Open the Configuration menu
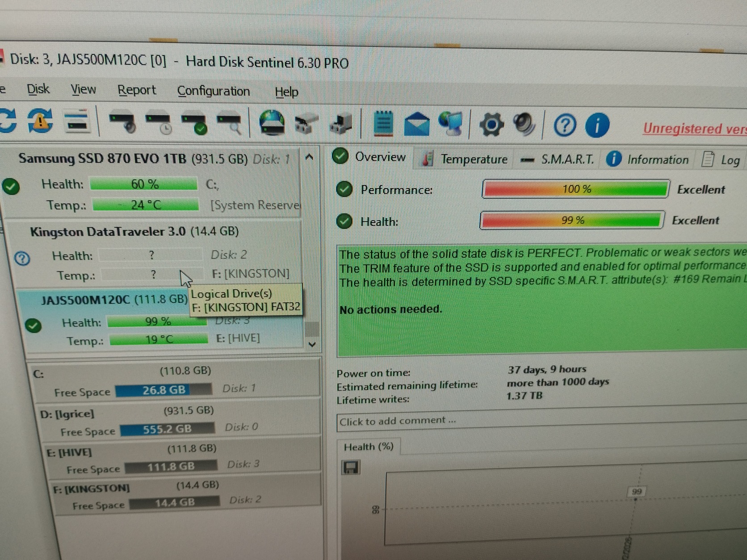Viewport: 747px width, 560px height. [x=214, y=91]
